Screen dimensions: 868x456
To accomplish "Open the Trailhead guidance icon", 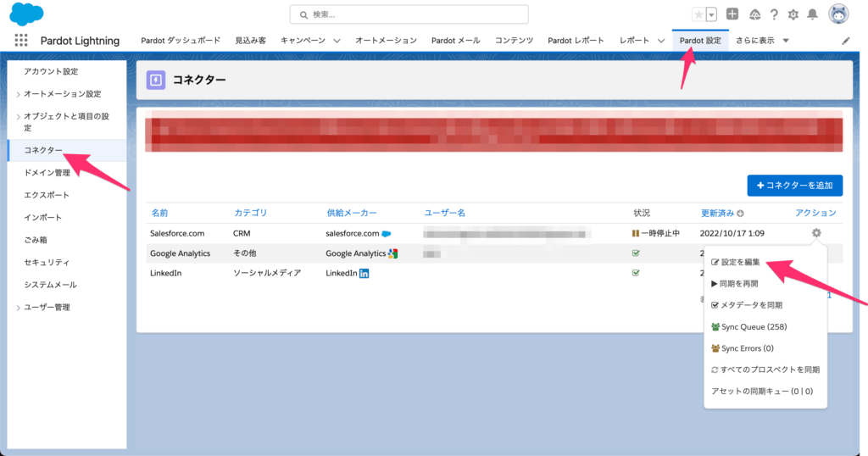I will [754, 15].
